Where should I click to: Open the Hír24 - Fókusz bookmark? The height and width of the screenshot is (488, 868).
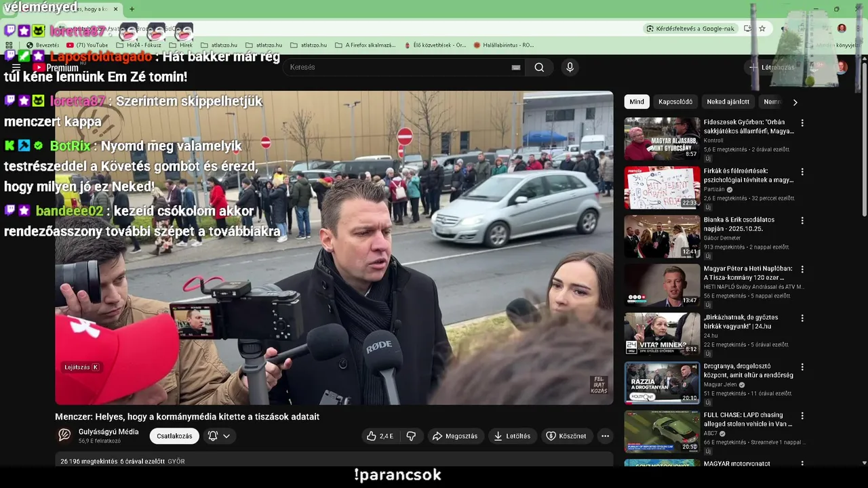pos(138,45)
